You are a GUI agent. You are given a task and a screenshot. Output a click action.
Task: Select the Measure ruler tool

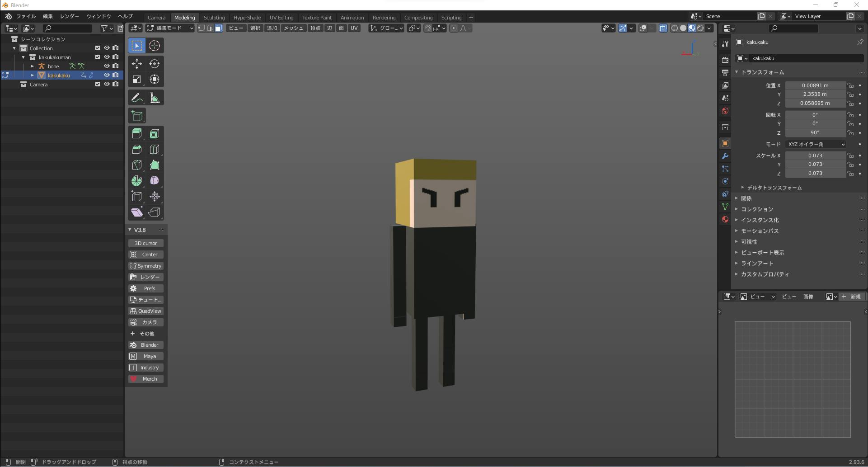[155, 98]
